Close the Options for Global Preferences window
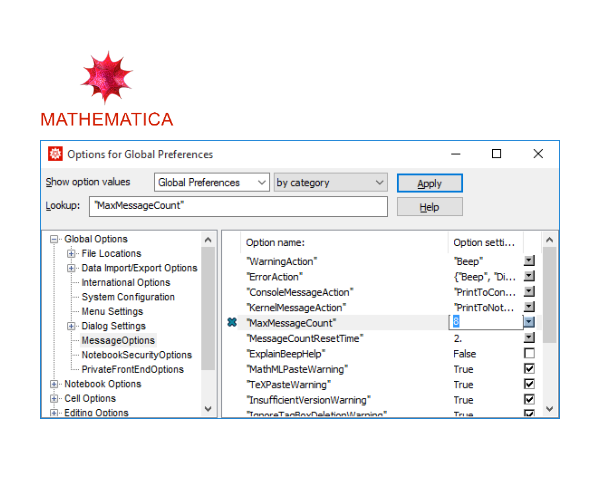The height and width of the screenshot is (477, 600). (x=538, y=154)
